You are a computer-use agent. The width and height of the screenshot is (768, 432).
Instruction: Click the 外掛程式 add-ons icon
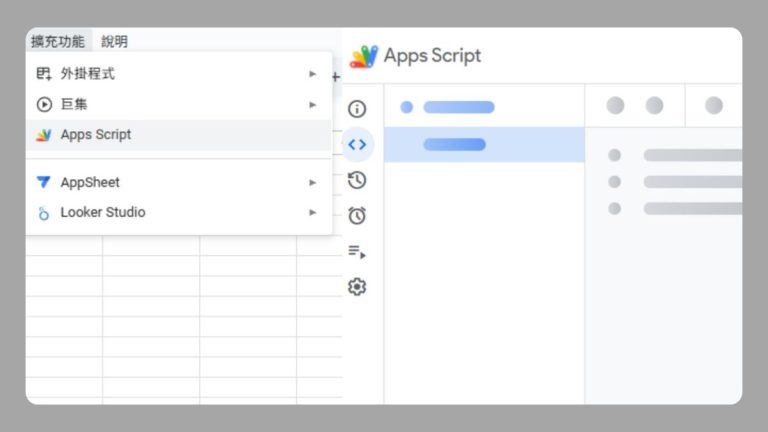(x=44, y=74)
